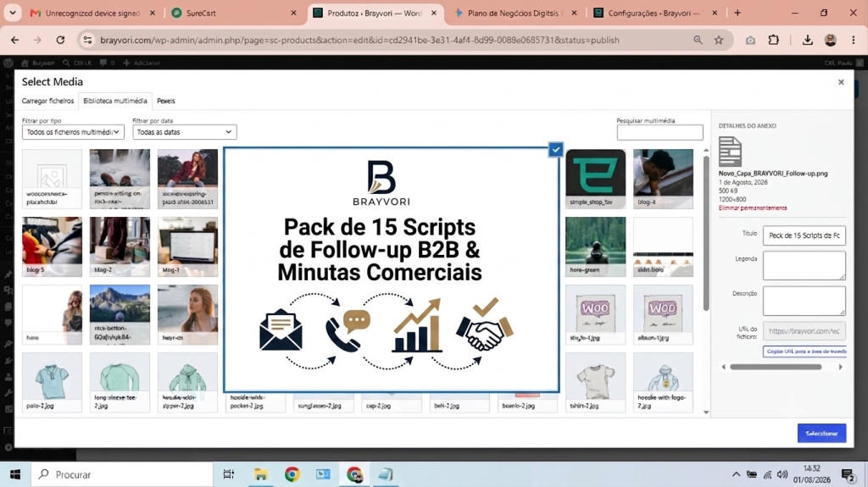Bookmark this page with the star icon
Screen dimensions: 868x487
pos(719,40)
